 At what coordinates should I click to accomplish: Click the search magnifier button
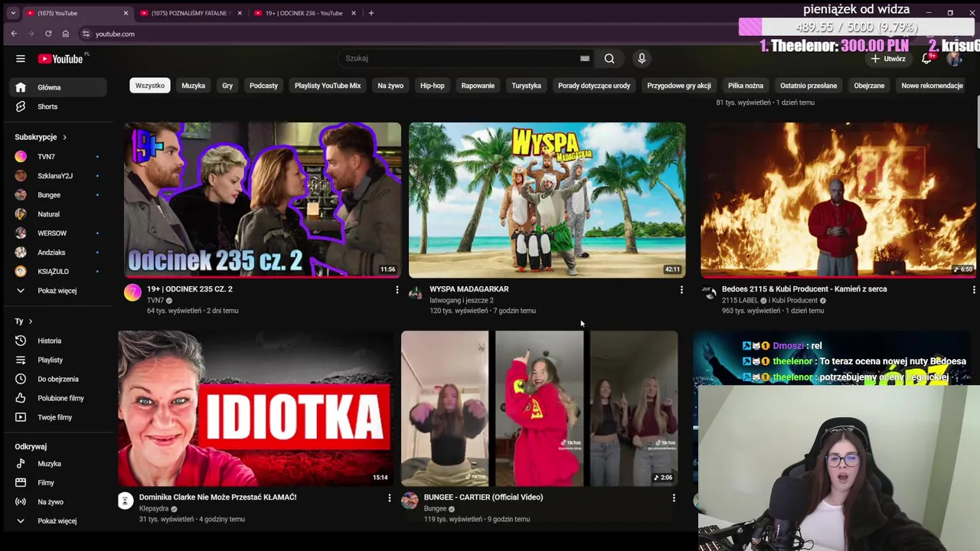pos(609,58)
